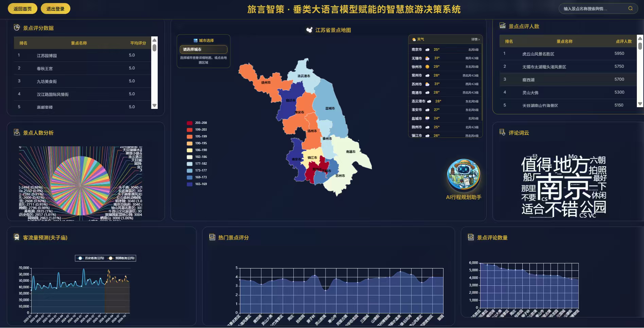Click the Jiangsu map title icon
The height and width of the screenshot is (328, 644).
tap(309, 30)
